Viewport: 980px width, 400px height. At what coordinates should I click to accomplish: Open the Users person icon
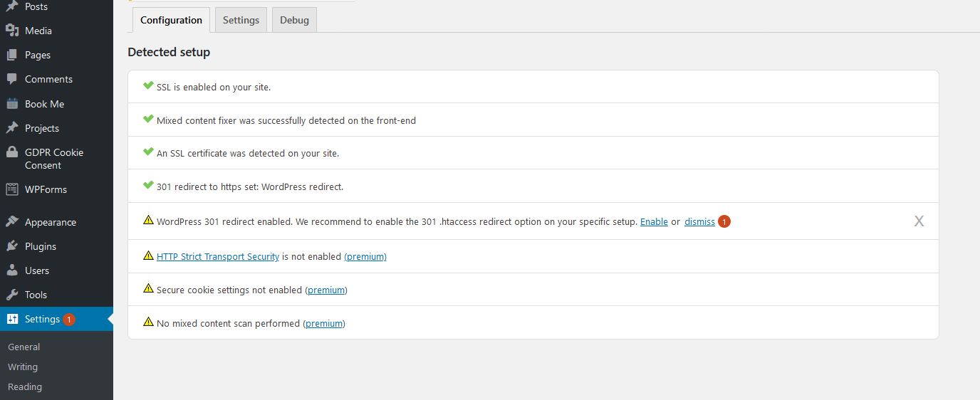[x=12, y=270]
